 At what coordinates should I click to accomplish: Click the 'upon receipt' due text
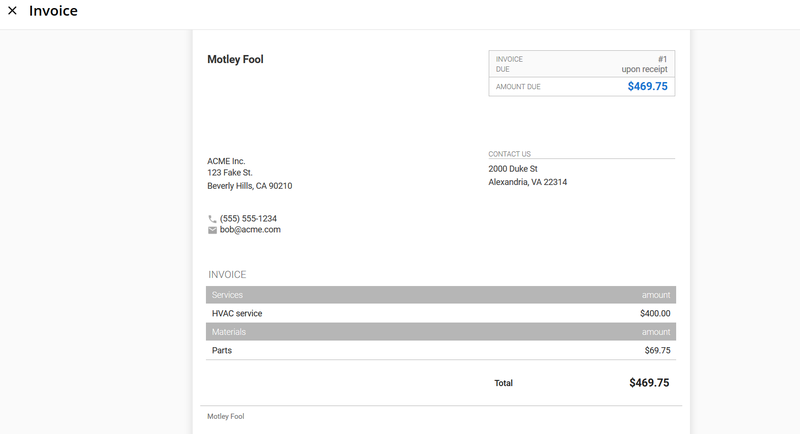click(x=644, y=69)
